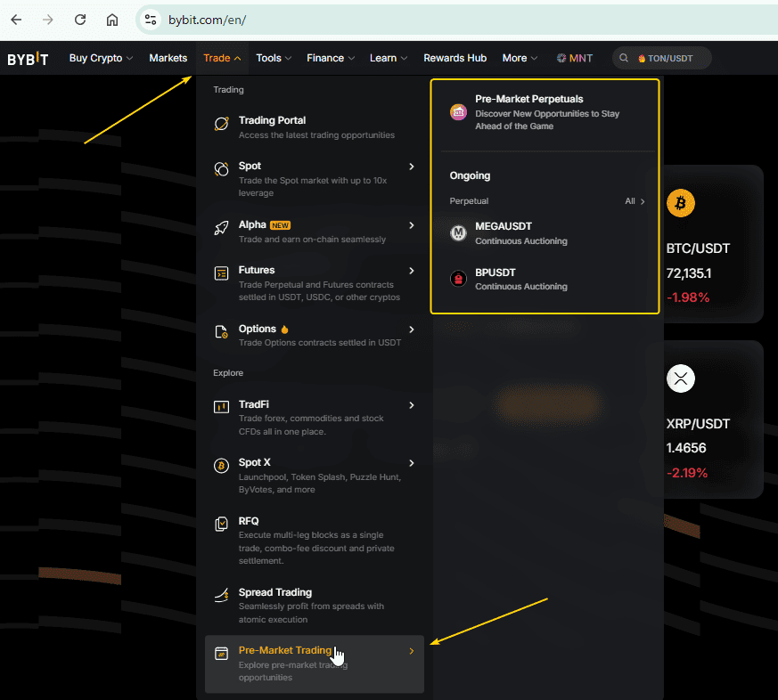Expand the Spot submenu chevron
778x700 pixels.
412,167
